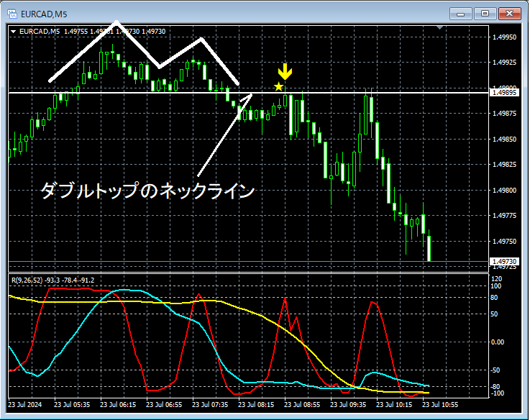Click the 23 Jul 06:55 time label

[164, 404]
